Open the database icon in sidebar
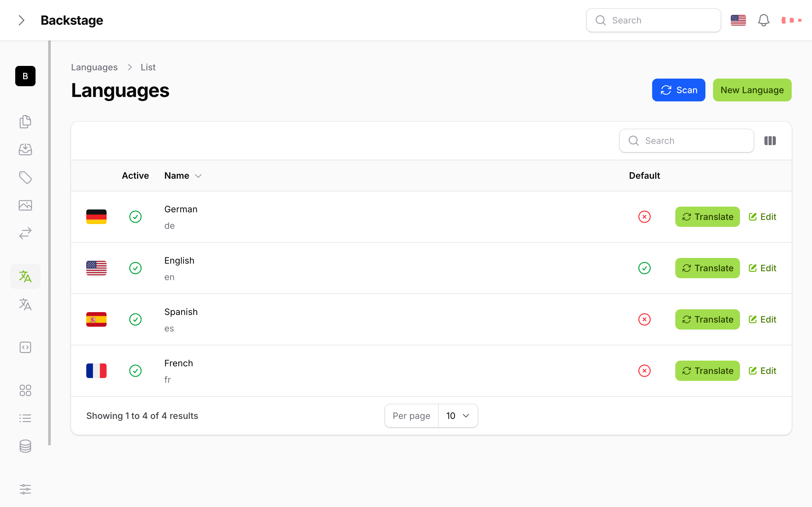 point(25,446)
